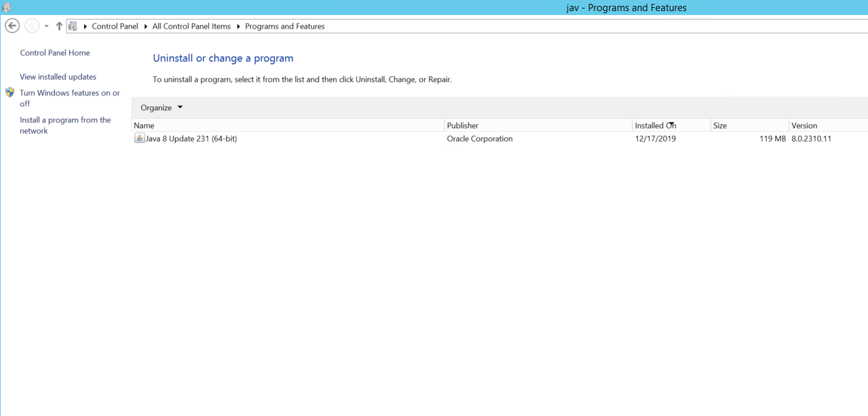Click the Java icon in the program list
Image resolution: width=868 pixels, height=416 pixels.
tap(139, 138)
